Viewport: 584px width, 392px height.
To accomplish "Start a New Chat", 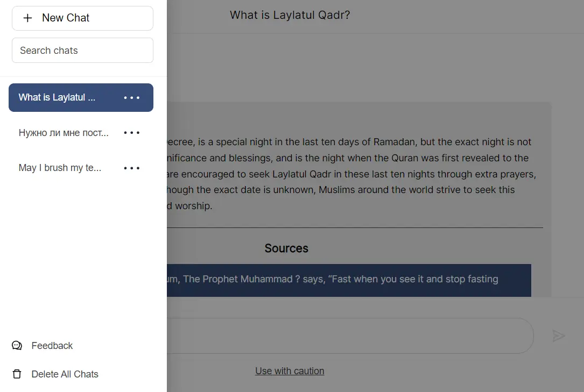I will coord(65,18).
